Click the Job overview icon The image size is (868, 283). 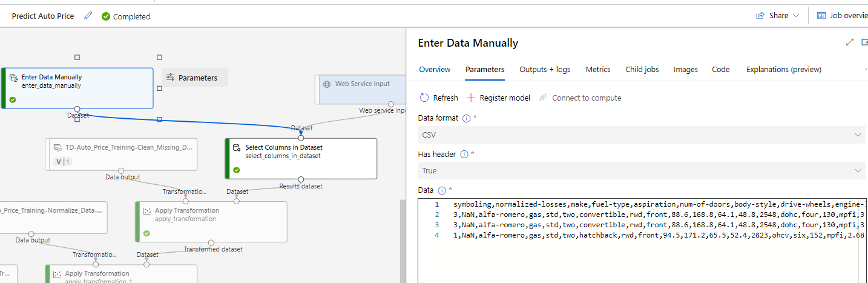pyautogui.click(x=821, y=16)
